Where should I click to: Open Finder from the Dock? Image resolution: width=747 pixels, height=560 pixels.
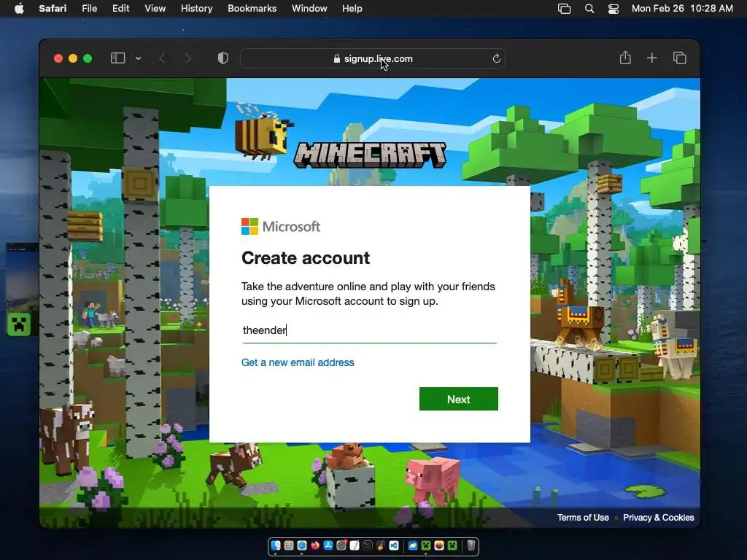pos(276,545)
